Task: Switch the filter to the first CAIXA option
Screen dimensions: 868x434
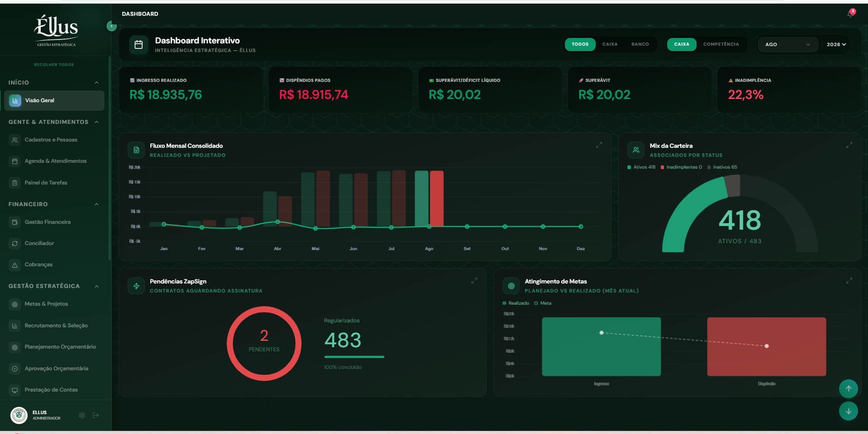Action: point(610,44)
